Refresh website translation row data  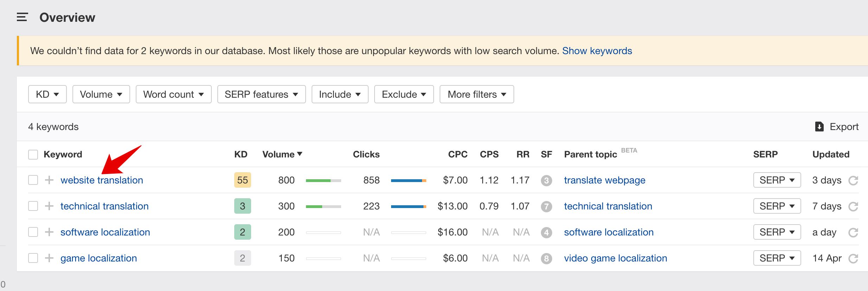(x=853, y=180)
